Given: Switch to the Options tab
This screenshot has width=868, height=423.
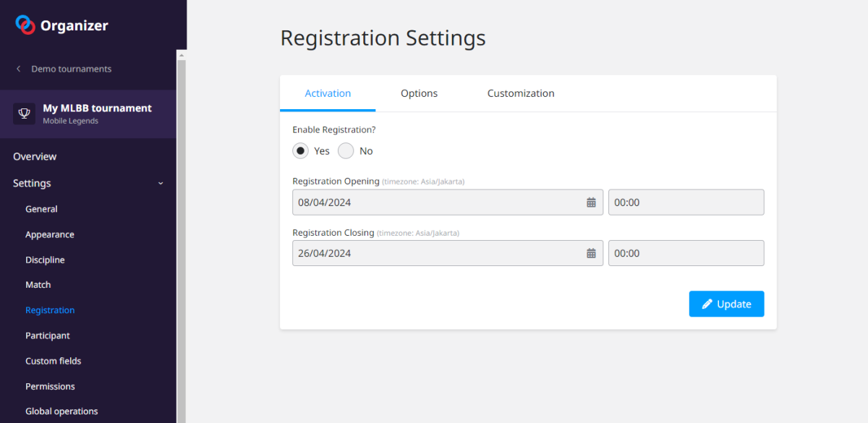Looking at the screenshot, I should [419, 93].
